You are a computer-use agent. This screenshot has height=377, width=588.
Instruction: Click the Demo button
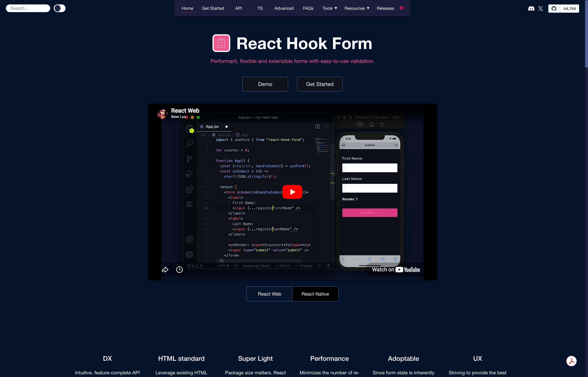click(x=265, y=84)
